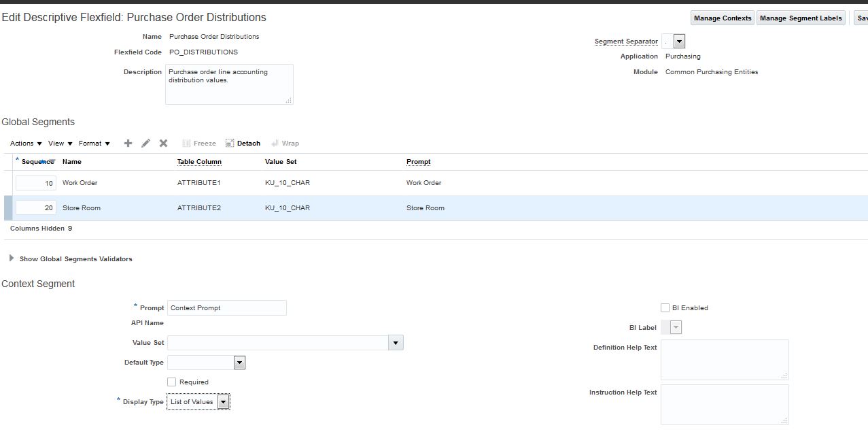
Task: Open the Display Type List of Values dropdown
Action: click(224, 402)
